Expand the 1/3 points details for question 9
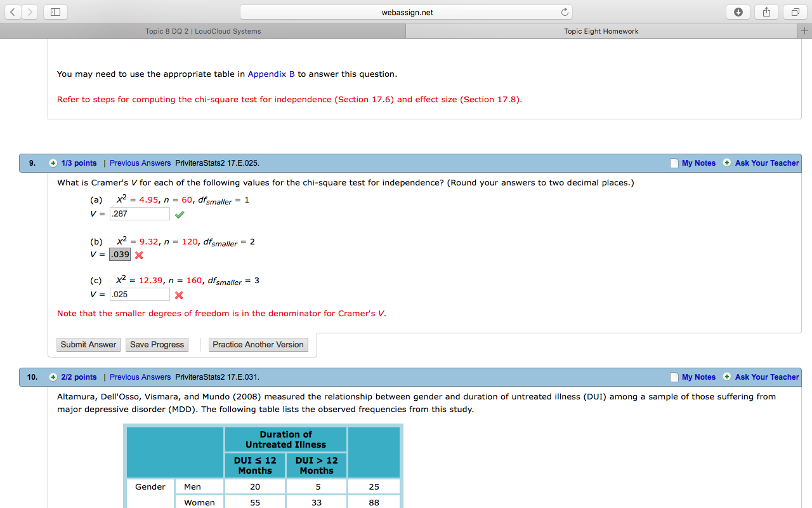 coord(54,163)
